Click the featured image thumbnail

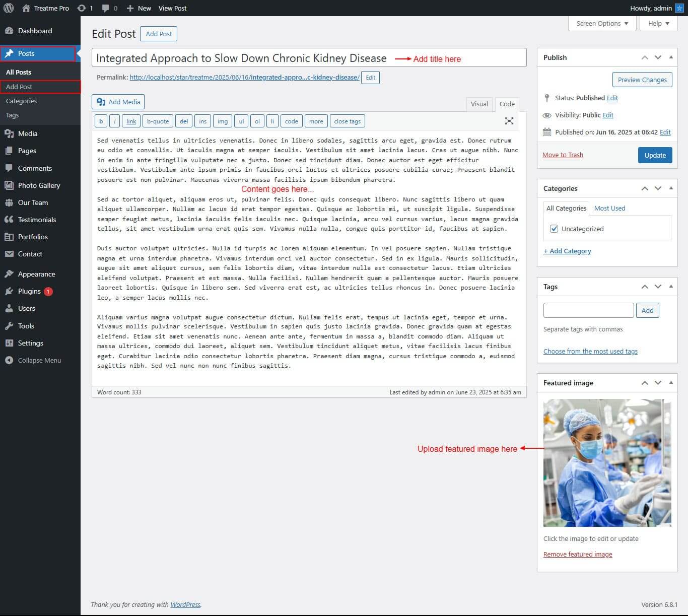(x=607, y=462)
